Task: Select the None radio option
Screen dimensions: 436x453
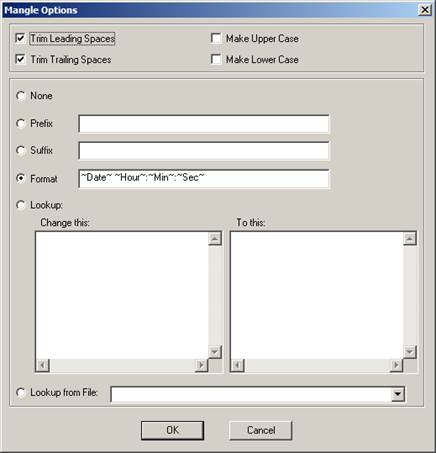Action: pos(21,96)
